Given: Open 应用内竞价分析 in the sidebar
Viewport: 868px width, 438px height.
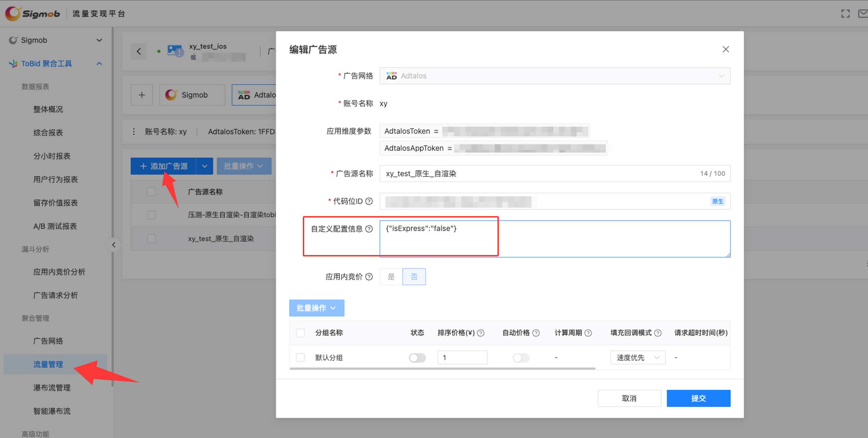Looking at the screenshot, I should pos(59,272).
